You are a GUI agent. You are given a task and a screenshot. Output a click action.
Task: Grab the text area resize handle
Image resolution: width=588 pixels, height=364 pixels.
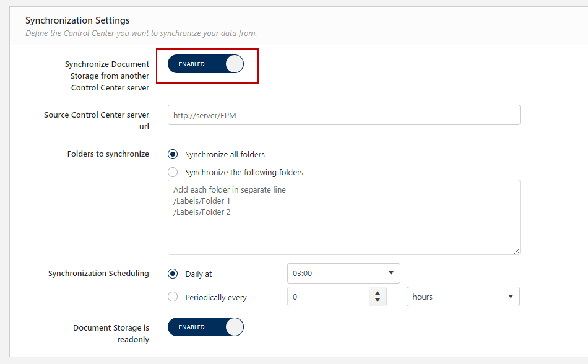[x=517, y=251]
